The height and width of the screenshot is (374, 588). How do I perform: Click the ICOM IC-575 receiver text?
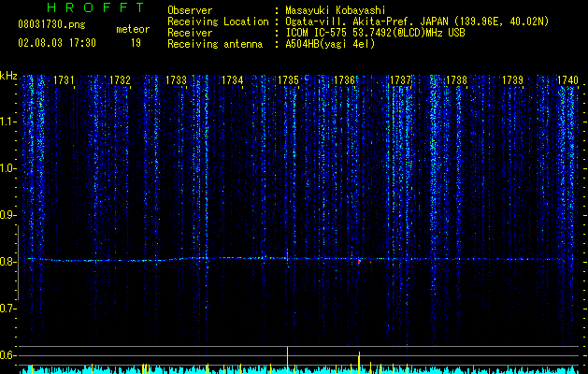(375, 33)
